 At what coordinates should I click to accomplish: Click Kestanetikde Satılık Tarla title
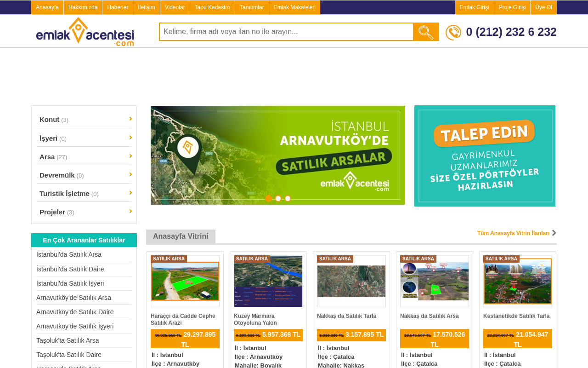[x=516, y=316]
